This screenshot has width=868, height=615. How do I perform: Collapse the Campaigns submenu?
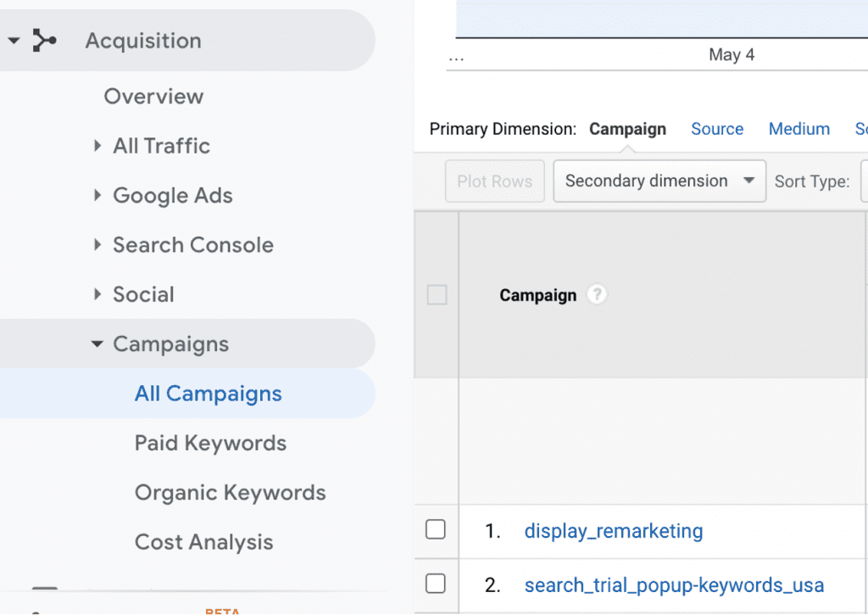tap(97, 344)
